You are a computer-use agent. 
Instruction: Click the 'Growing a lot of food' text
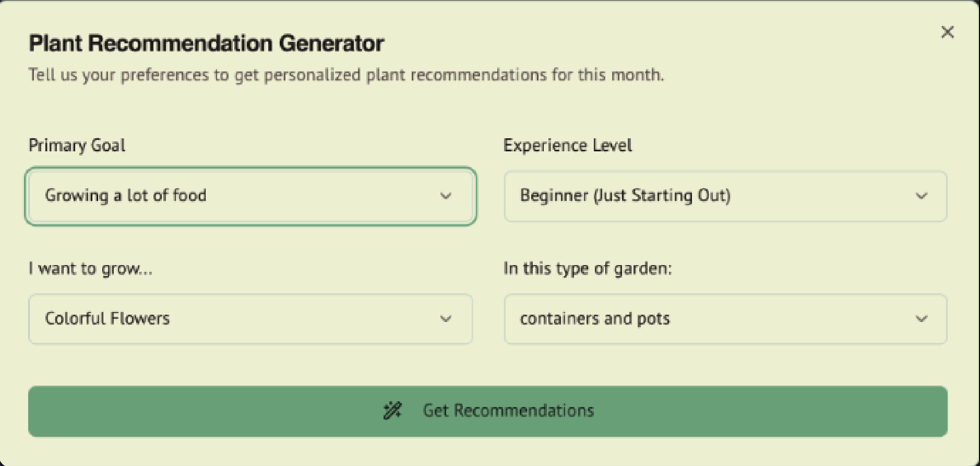pyautogui.click(x=126, y=196)
